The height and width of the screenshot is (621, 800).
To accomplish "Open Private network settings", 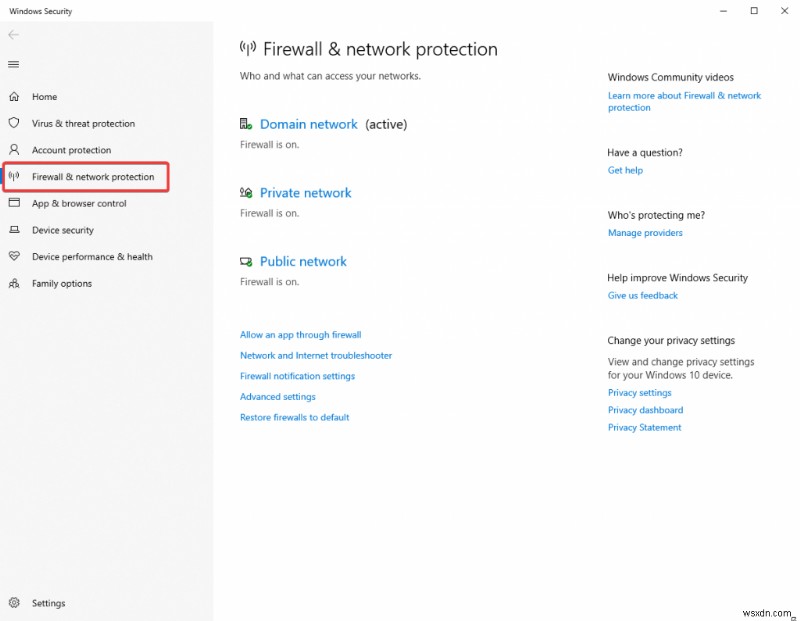I will pos(305,192).
